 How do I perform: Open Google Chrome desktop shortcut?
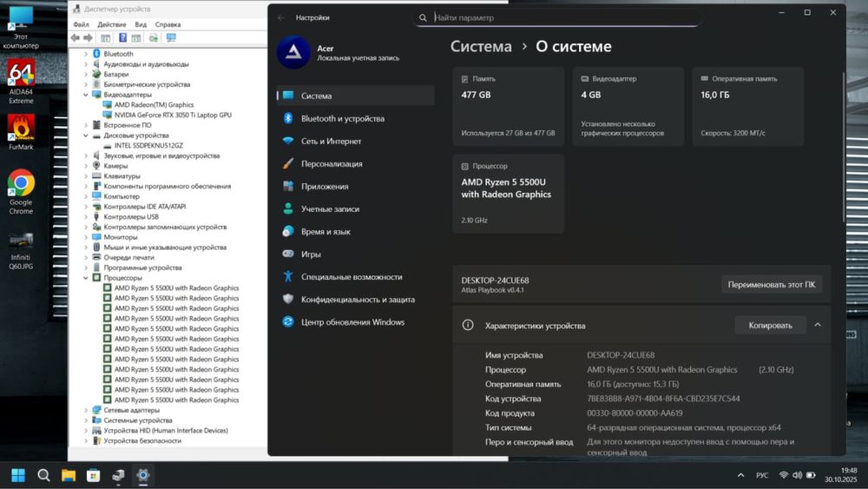coord(21,192)
